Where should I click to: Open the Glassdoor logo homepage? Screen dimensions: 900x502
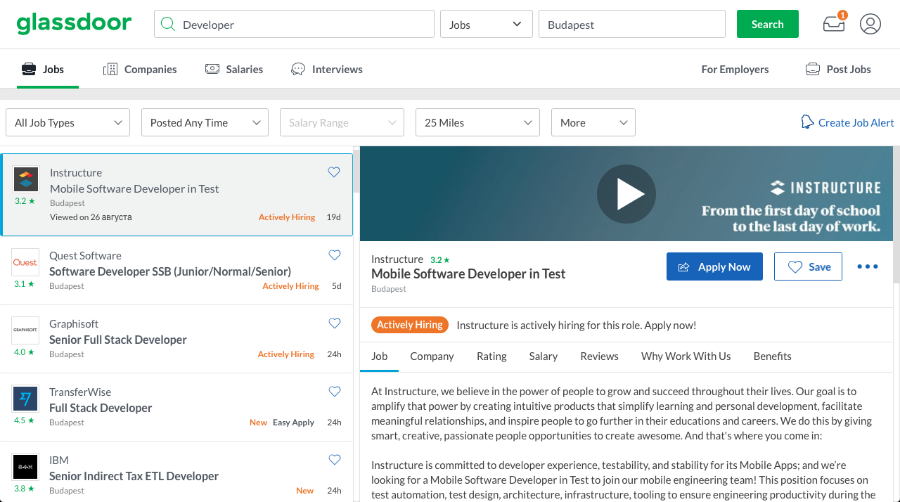tap(74, 24)
